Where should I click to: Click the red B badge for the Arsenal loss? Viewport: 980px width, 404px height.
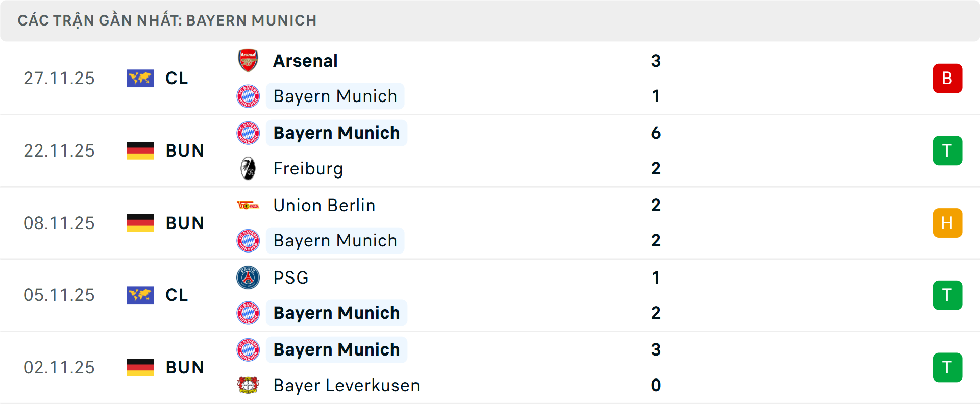[x=947, y=78]
